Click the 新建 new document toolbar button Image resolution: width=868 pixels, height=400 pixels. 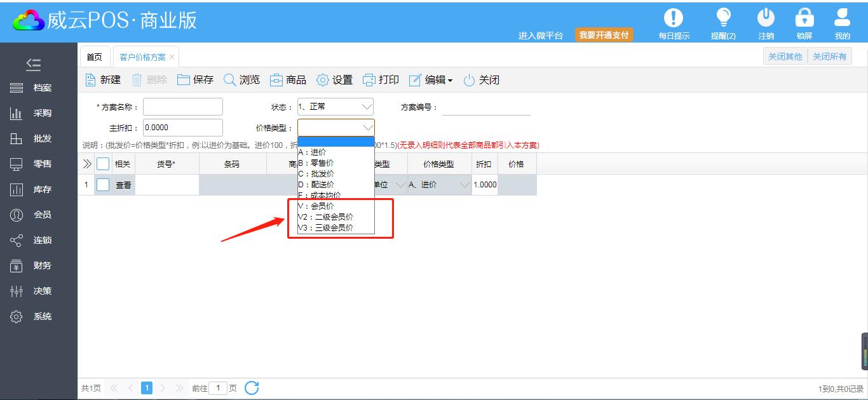pos(103,80)
